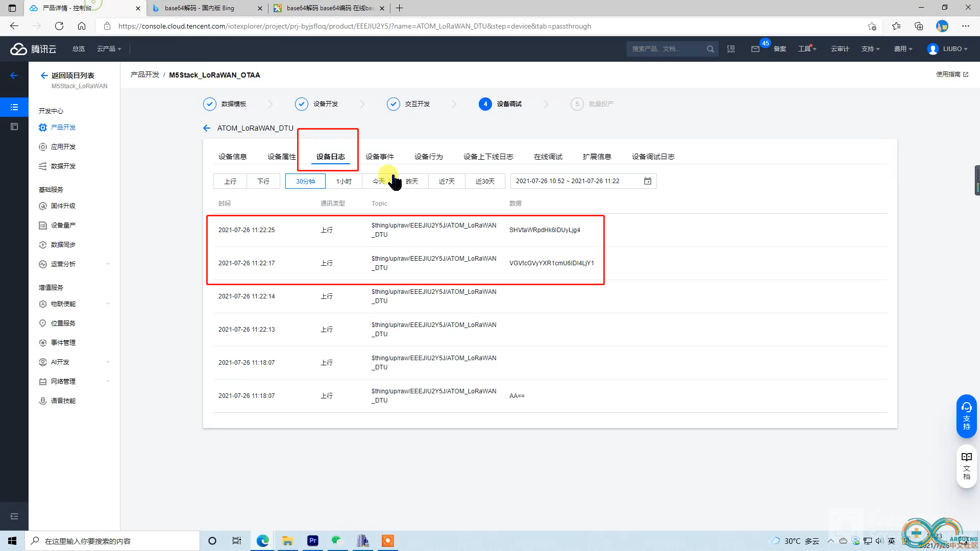Image resolution: width=980 pixels, height=551 pixels.
Task: Click 返回项目列表 link
Action: coord(73,76)
